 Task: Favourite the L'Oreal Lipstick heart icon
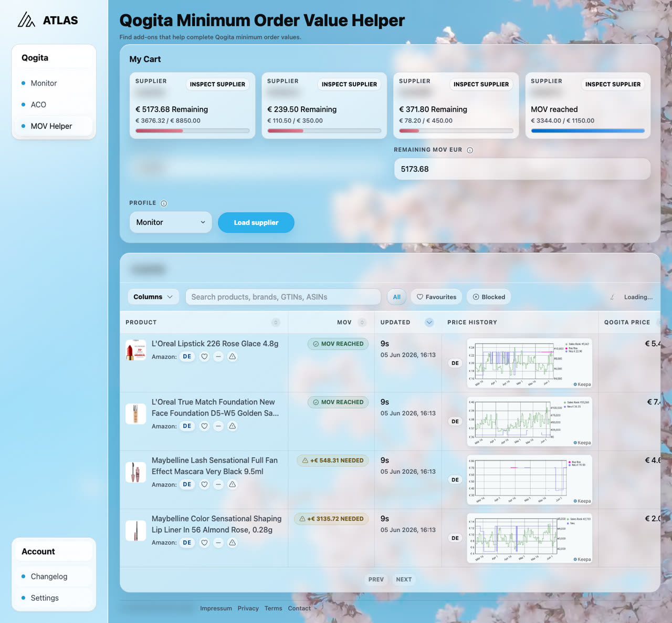point(205,357)
